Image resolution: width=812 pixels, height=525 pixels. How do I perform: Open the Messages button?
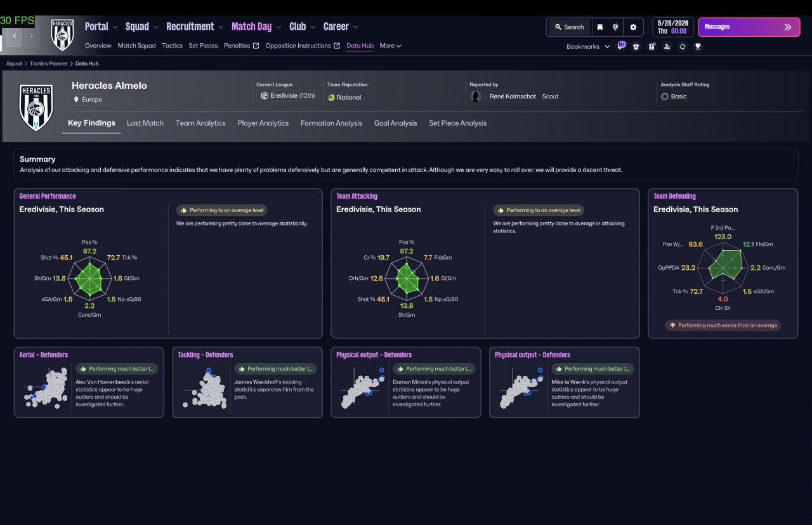(x=749, y=27)
